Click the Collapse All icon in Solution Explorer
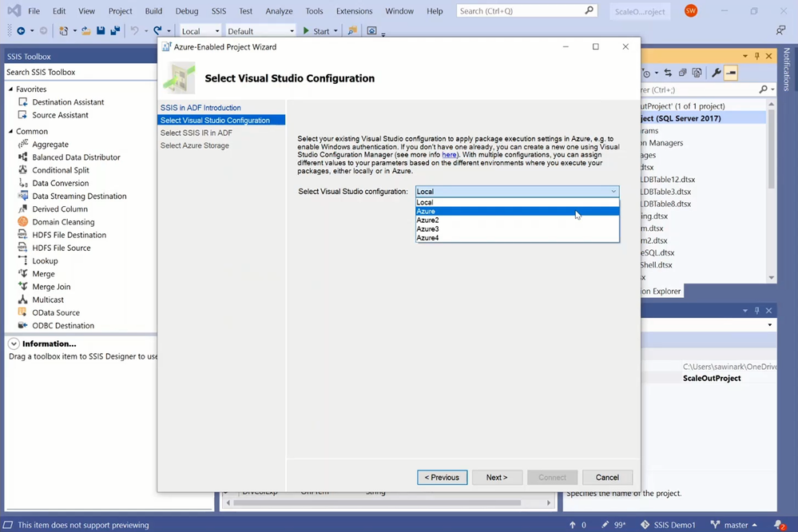This screenshot has height=532, width=798. pyautogui.click(x=682, y=73)
